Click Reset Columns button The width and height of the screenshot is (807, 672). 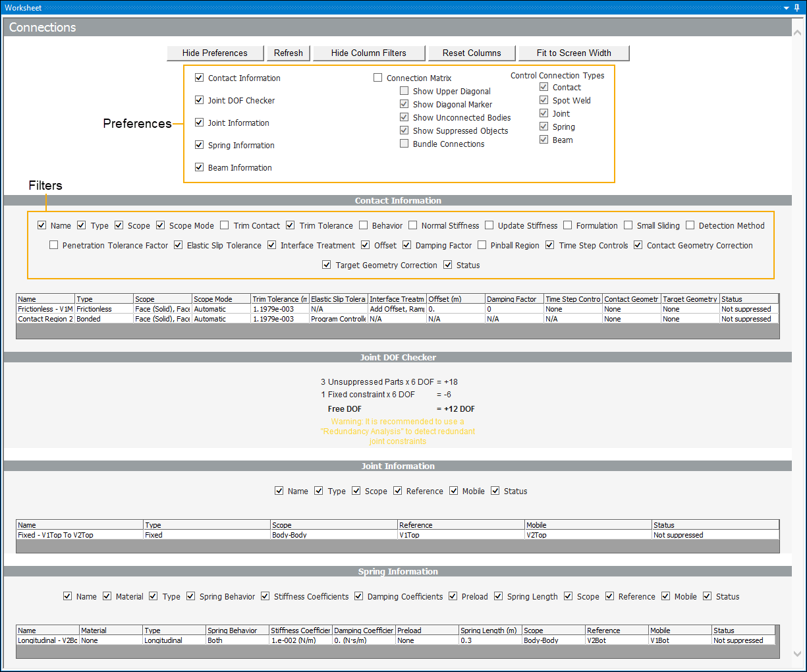coord(471,53)
